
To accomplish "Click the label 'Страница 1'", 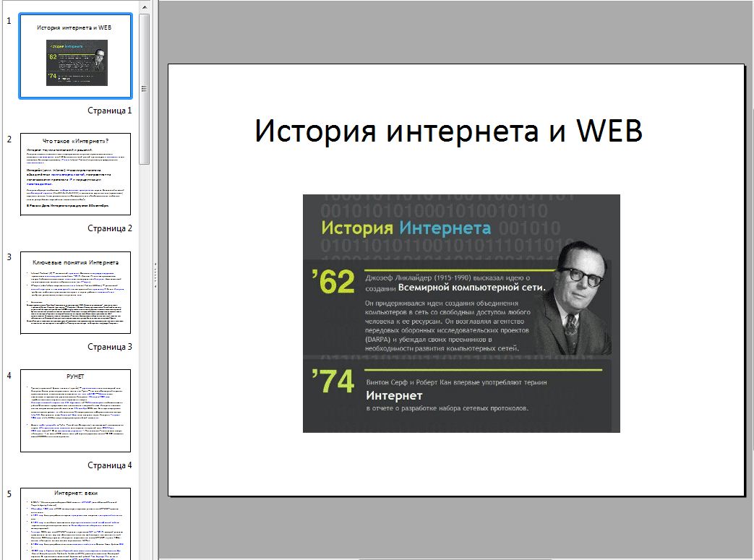I will (110, 111).
